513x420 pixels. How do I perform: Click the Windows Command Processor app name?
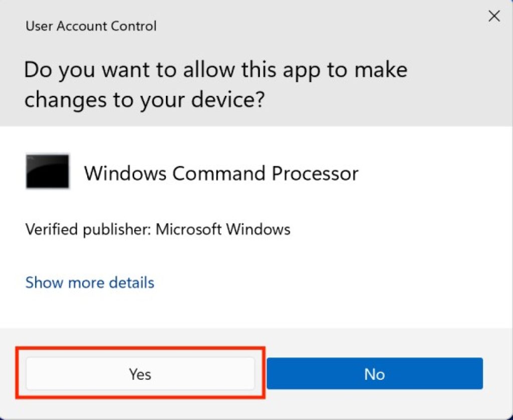tap(221, 173)
